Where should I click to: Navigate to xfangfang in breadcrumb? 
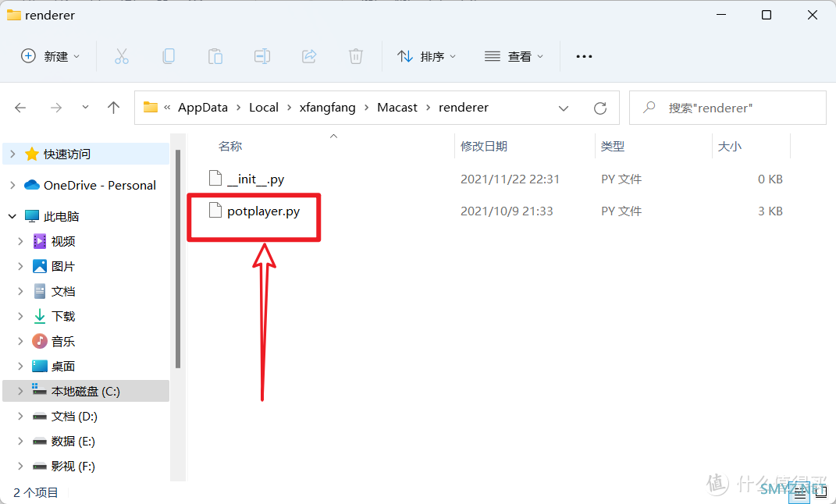coord(327,107)
